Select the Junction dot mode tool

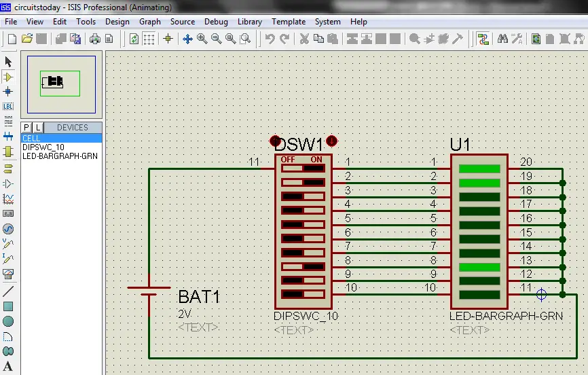[x=8, y=92]
